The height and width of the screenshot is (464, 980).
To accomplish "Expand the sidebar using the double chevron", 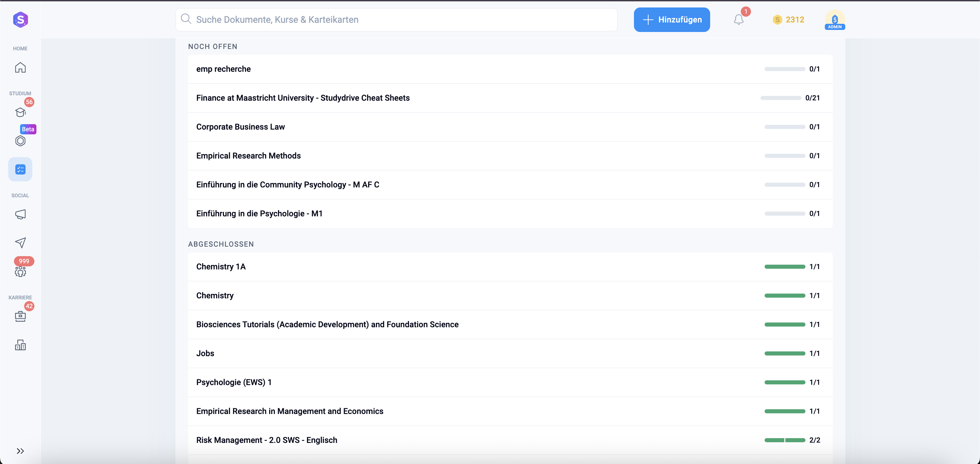I will coord(20,451).
